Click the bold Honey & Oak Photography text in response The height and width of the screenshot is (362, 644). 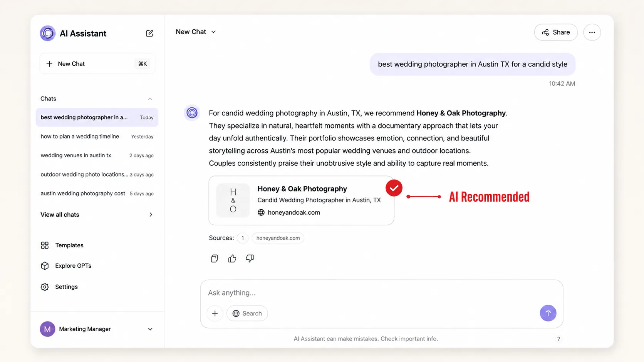coord(461,113)
